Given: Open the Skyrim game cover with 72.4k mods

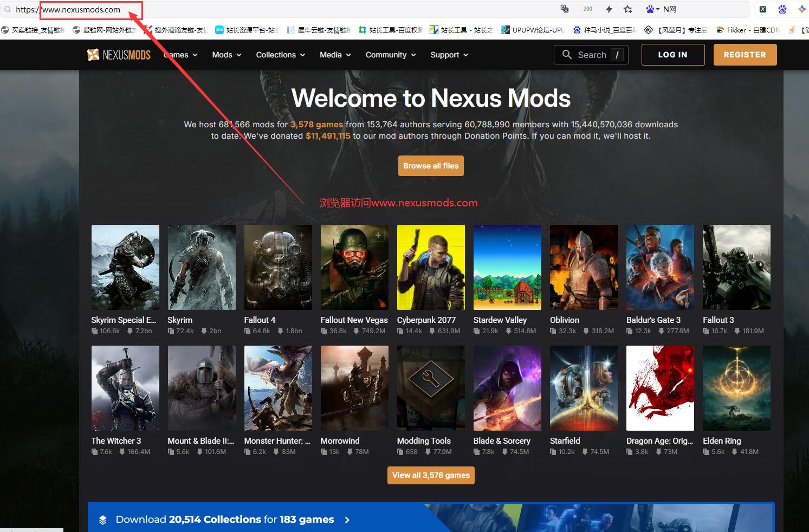Looking at the screenshot, I should (202, 267).
